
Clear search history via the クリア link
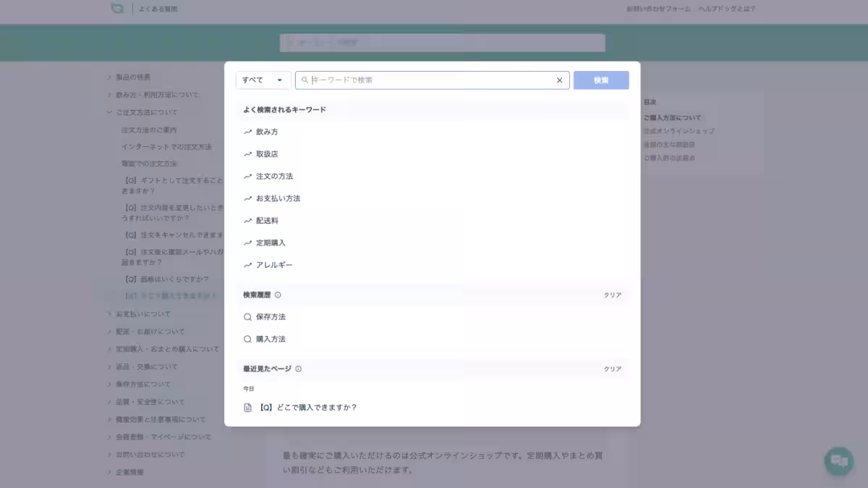coord(613,295)
